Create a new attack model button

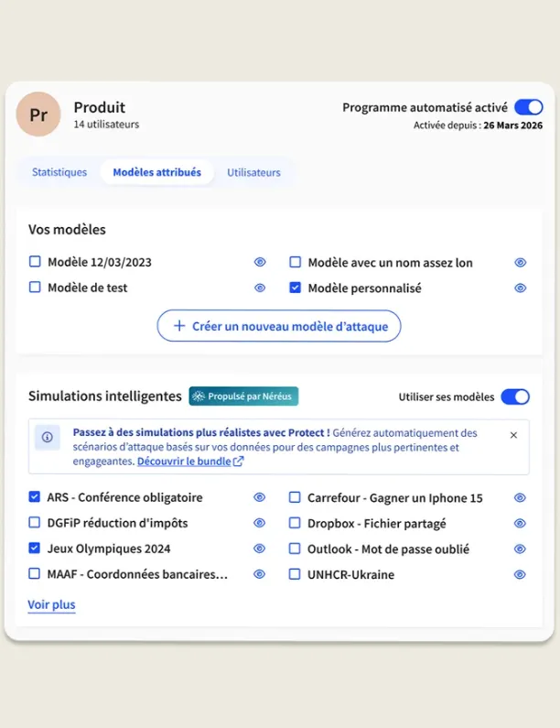click(x=279, y=326)
